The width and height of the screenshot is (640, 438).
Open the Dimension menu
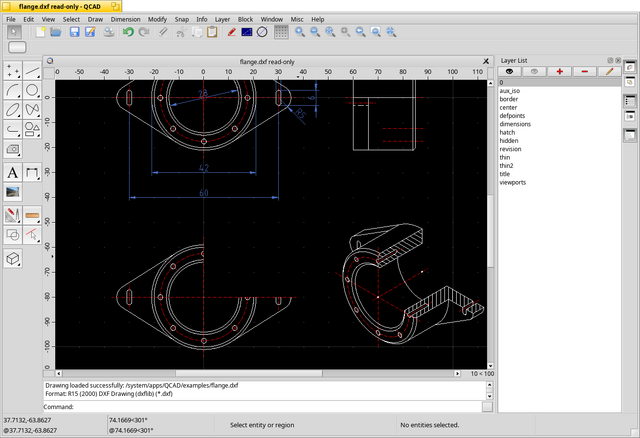point(125,19)
